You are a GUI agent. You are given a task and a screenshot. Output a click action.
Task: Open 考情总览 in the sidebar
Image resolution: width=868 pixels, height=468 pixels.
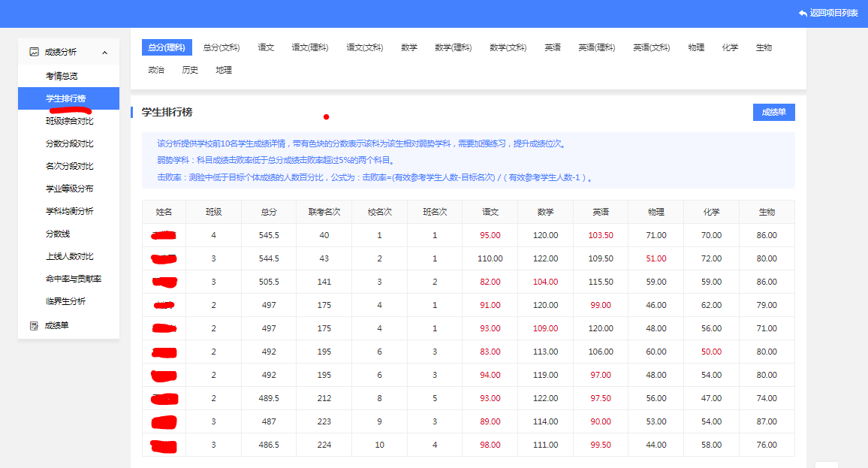[62, 76]
